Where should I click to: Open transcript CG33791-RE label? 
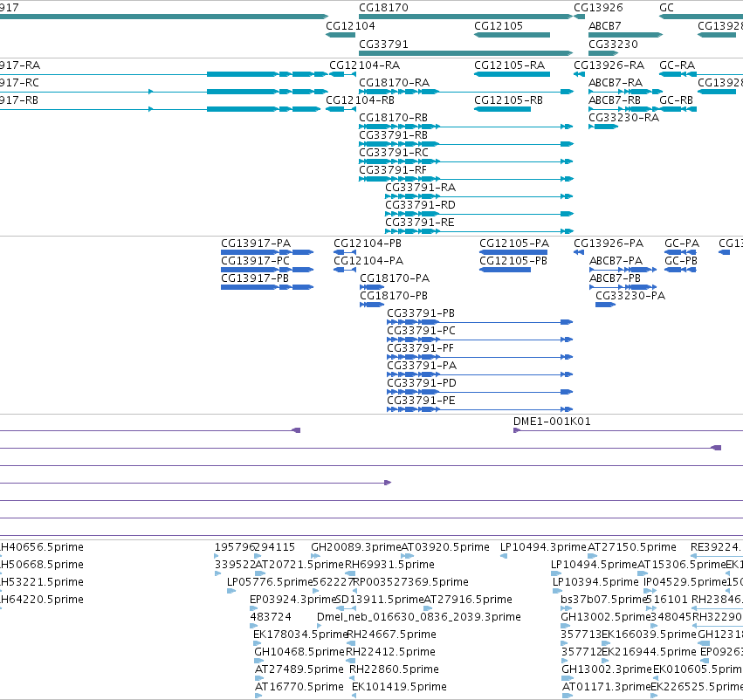point(420,223)
